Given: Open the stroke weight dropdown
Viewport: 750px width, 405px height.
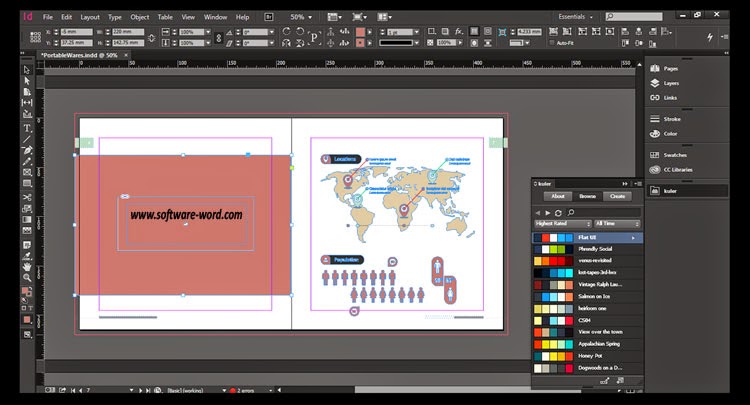Looking at the screenshot, I should (x=417, y=32).
